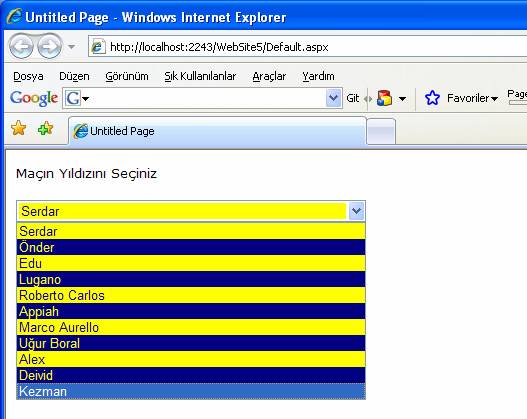Image resolution: width=527 pixels, height=419 pixels.
Task: Expand the Google search box history arrow
Action: [x=333, y=98]
